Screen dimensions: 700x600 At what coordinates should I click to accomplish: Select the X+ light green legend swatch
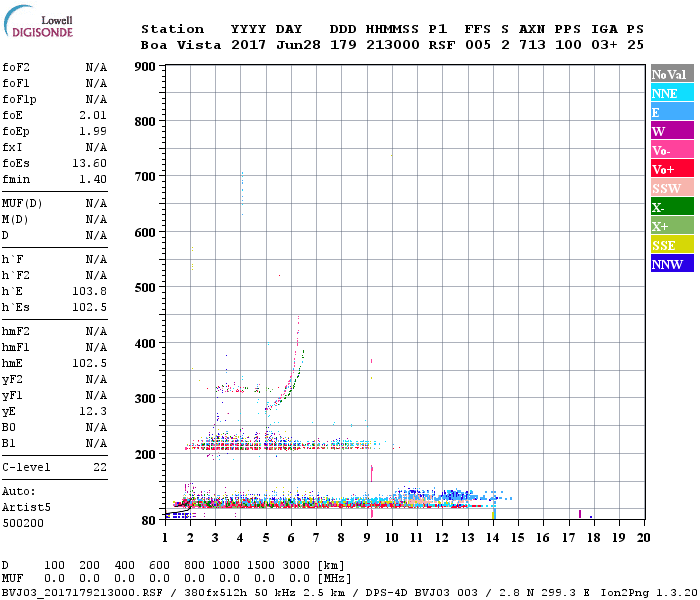click(672, 225)
